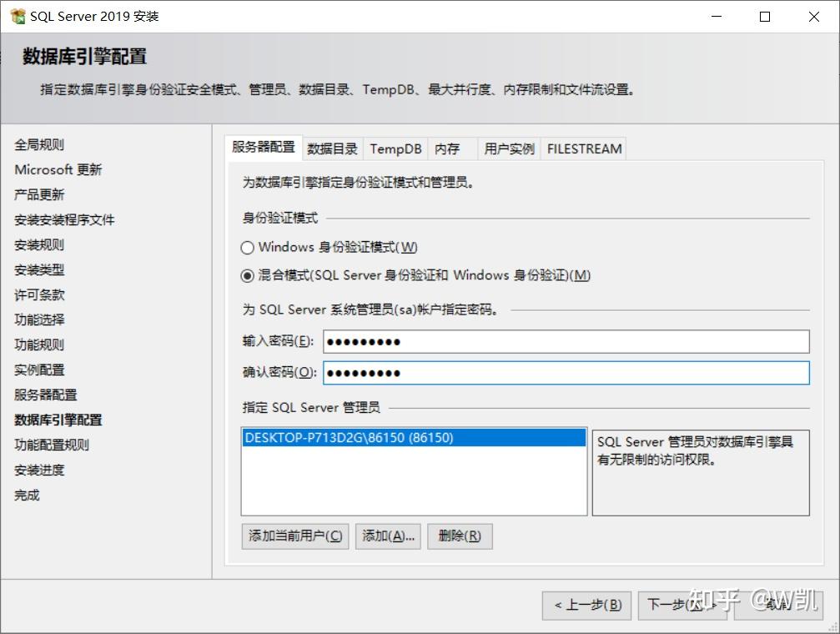Click the 添加(A)... button
The height and width of the screenshot is (634, 840).
click(x=389, y=536)
